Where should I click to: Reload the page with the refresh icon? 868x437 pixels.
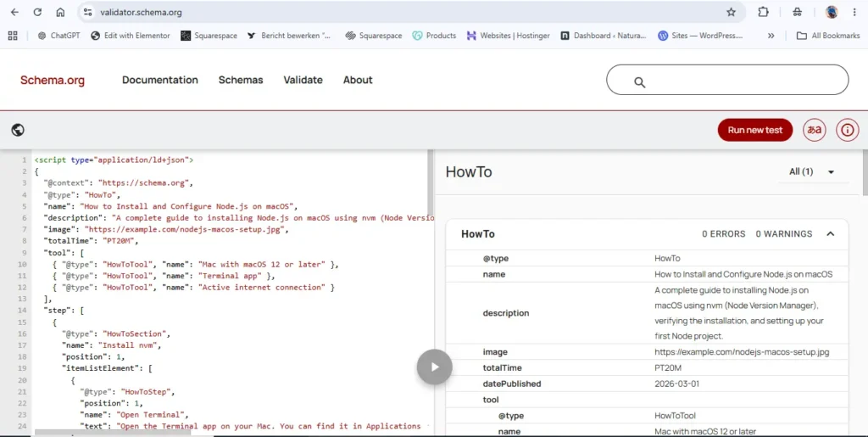(x=37, y=12)
